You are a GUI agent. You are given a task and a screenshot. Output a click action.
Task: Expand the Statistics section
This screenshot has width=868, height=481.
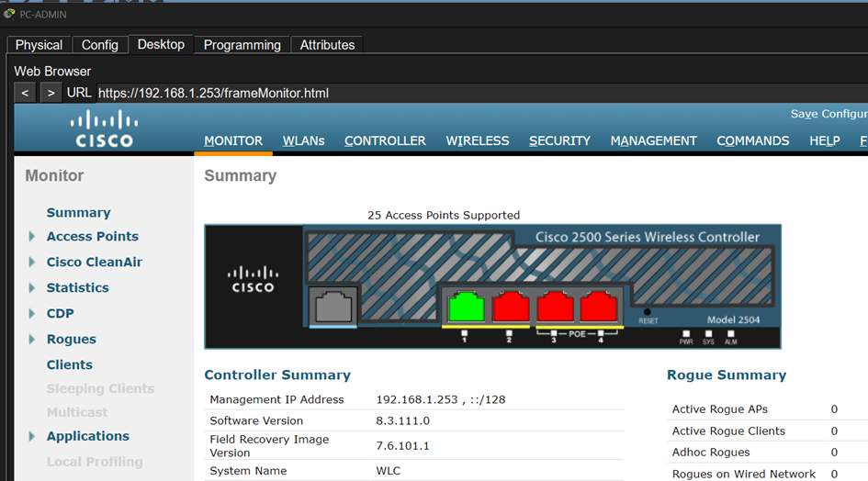pos(31,288)
